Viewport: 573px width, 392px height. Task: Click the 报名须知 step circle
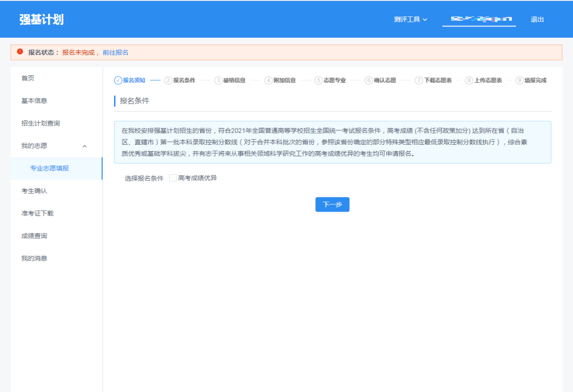pos(118,80)
